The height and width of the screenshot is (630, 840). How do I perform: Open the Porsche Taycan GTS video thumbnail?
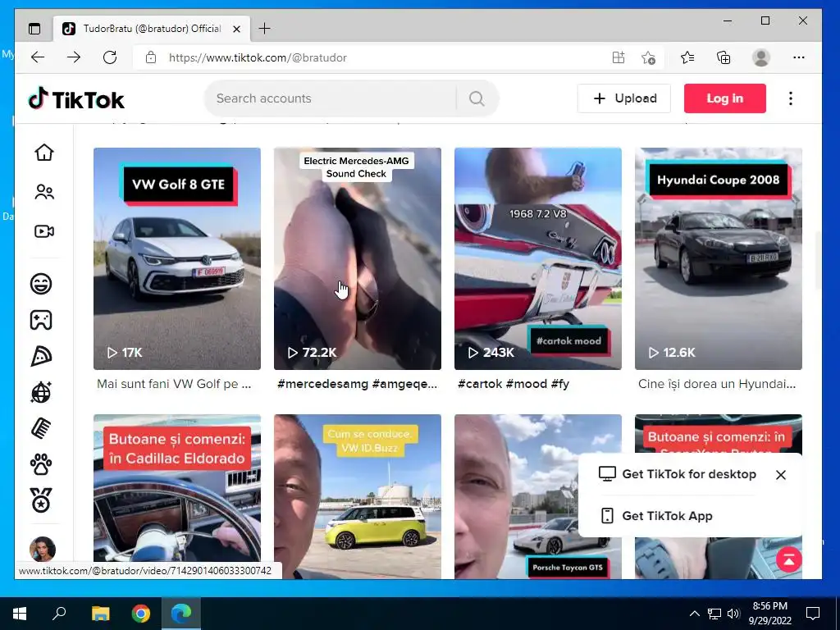538,496
